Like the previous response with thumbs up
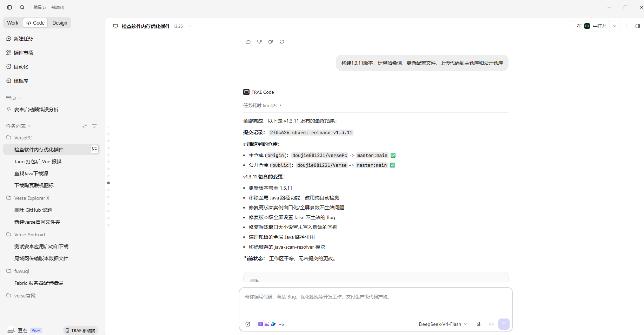The height and width of the screenshot is (335, 644). (x=248, y=42)
